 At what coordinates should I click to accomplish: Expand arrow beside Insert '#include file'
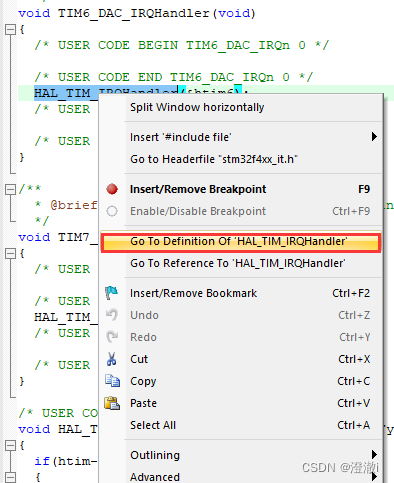[x=374, y=137]
